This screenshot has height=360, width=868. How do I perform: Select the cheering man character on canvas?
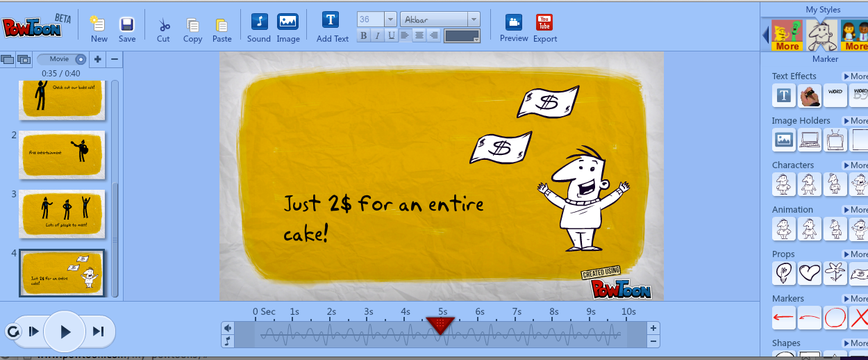[x=584, y=199]
